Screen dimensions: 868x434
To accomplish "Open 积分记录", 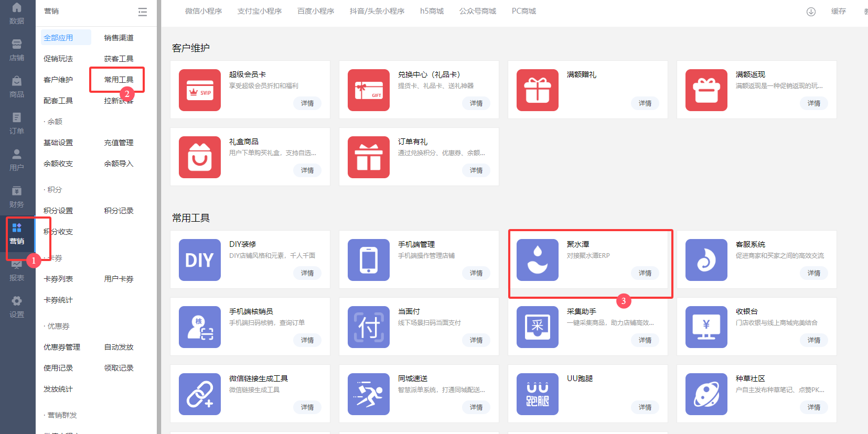I will tap(119, 211).
